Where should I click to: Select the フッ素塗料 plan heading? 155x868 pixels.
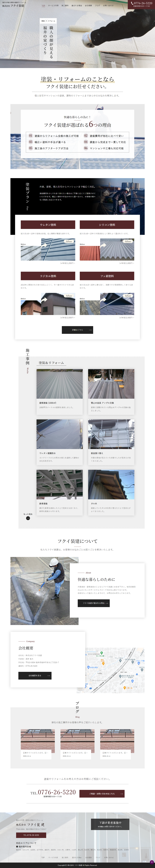coord(107,276)
